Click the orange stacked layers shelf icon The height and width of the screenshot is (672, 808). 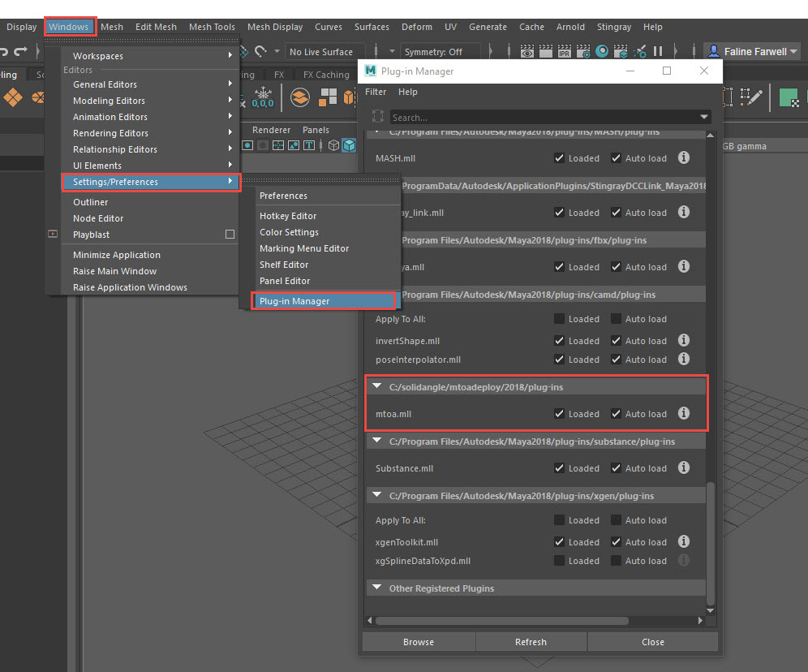[x=300, y=97]
